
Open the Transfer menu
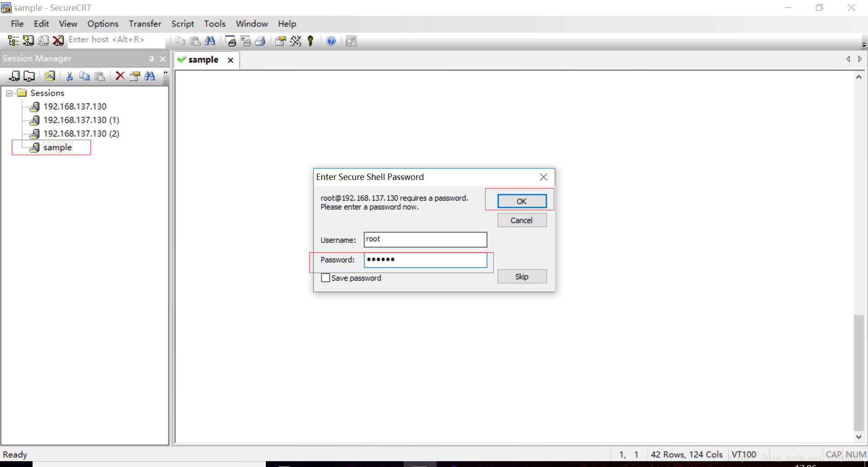point(145,24)
